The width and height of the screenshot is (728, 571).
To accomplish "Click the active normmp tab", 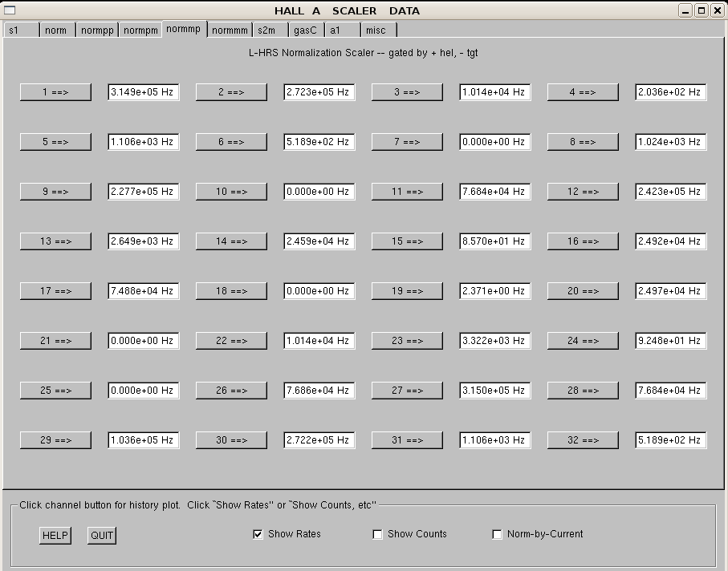I will [x=185, y=29].
